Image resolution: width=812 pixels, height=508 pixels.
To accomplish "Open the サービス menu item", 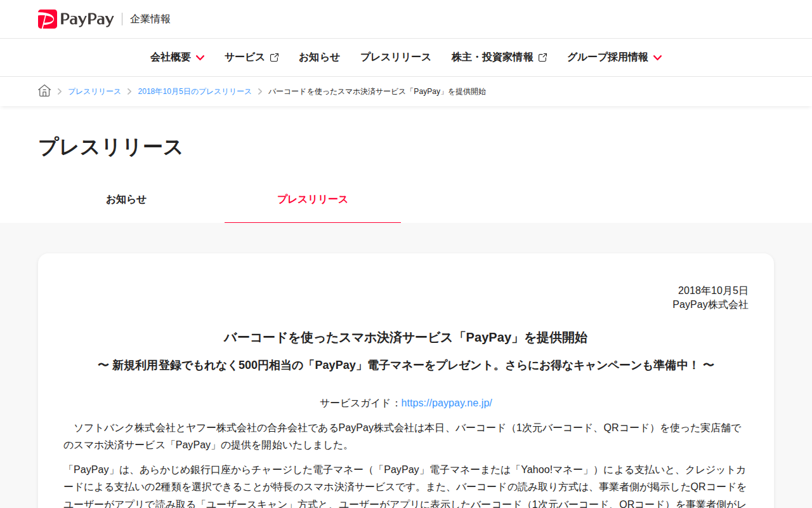I will 251,57.
